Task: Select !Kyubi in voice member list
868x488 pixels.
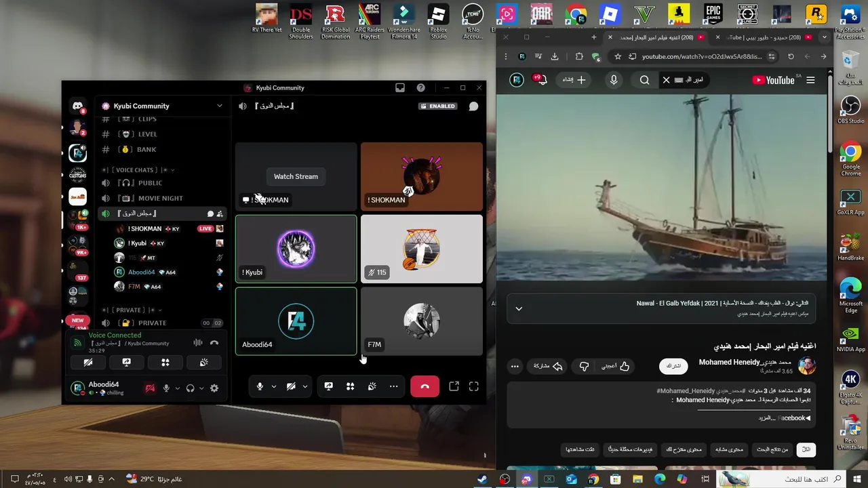Action: [169, 243]
